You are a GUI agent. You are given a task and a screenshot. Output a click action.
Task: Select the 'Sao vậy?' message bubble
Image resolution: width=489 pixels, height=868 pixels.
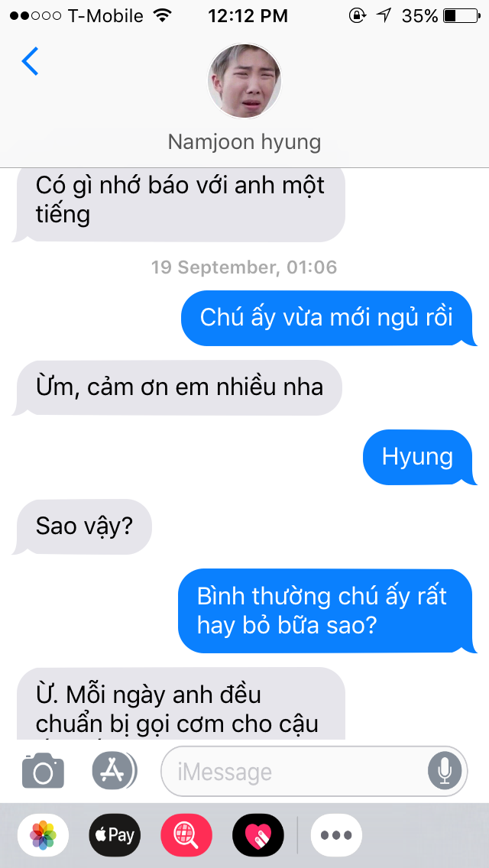coord(83,526)
